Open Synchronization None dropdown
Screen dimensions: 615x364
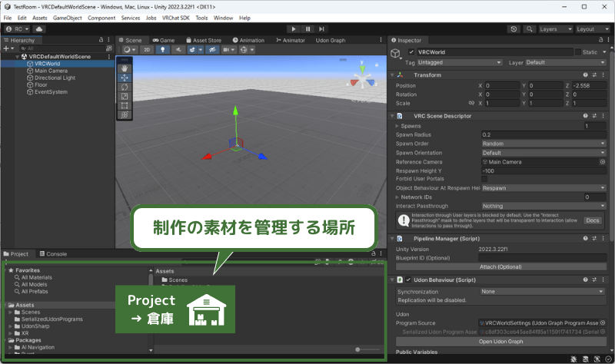click(543, 292)
